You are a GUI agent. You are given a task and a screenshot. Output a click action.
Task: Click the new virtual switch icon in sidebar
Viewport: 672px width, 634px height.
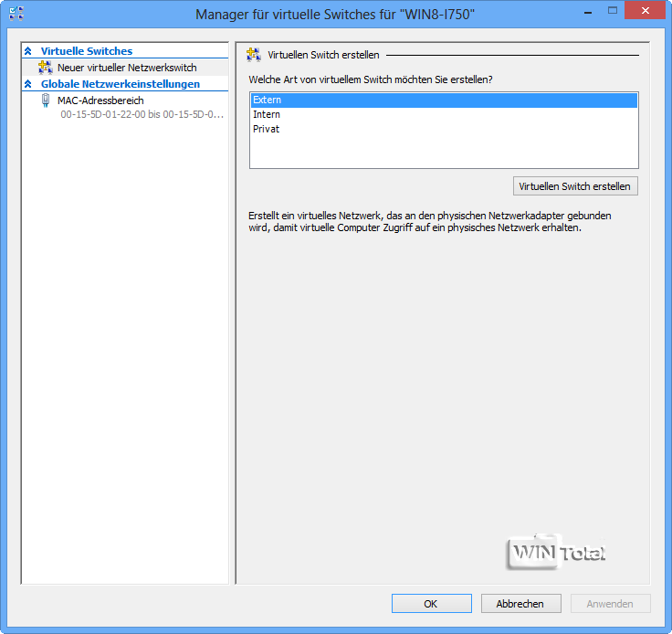(x=45, y=68)
